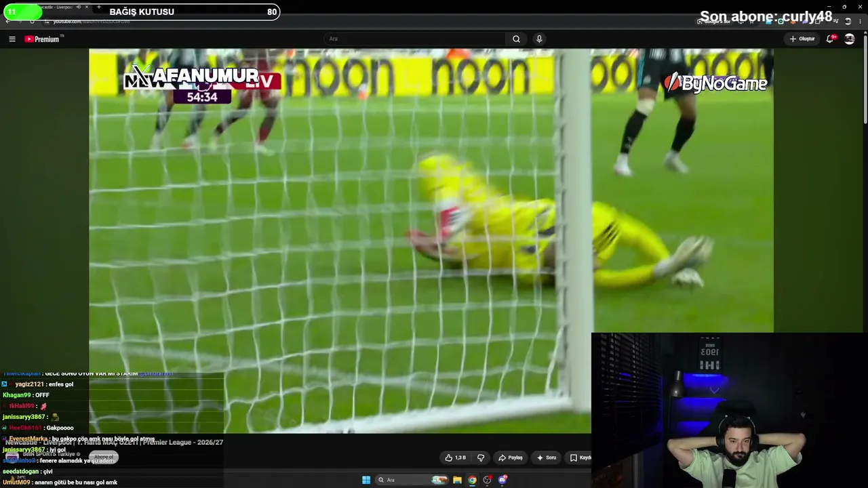Screen dimensions: 868x488
Task: Open the YouTube guide hamburger menu
Action: pos(12,39)
